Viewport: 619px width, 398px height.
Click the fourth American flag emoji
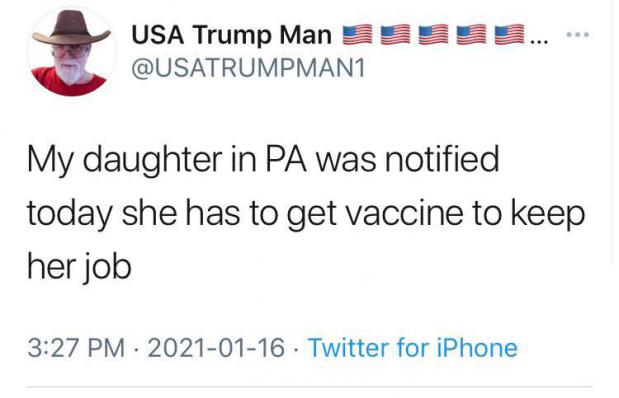coord(472,35)
